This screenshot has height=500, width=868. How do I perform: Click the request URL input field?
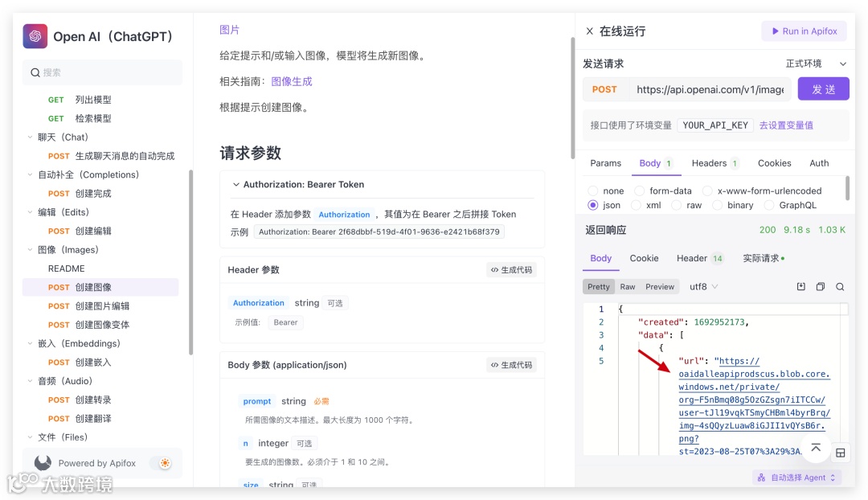click(x=710, y=90)
